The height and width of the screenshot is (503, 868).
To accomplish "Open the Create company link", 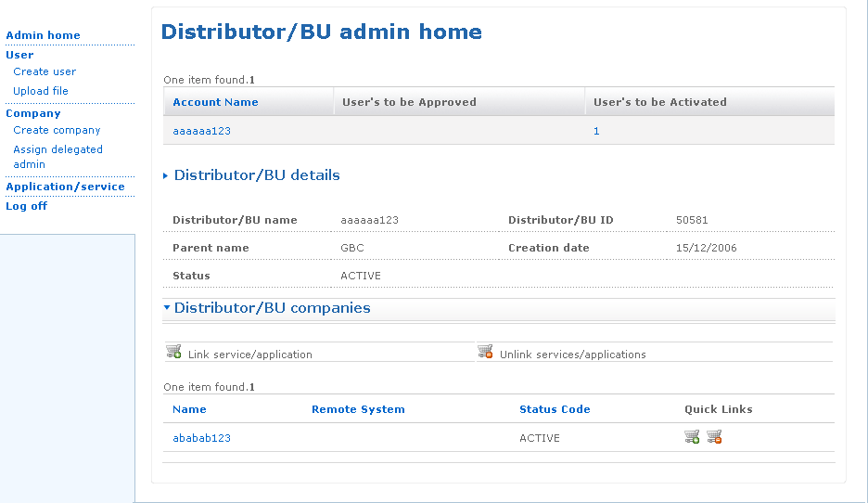I will click(57, 130).
